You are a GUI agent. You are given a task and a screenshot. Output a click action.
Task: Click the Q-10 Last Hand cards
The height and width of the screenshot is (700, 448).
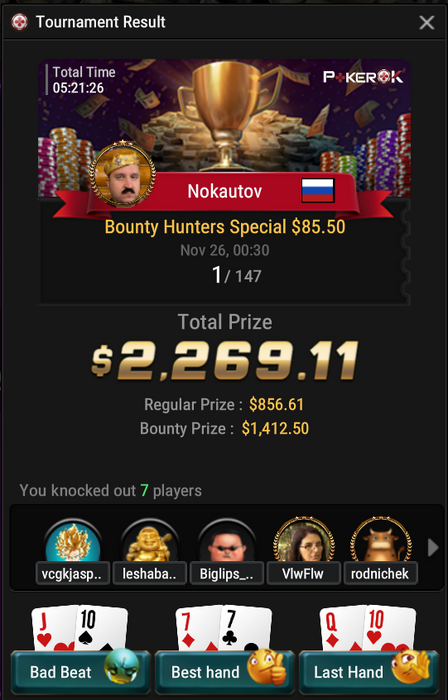pos(368,628)
